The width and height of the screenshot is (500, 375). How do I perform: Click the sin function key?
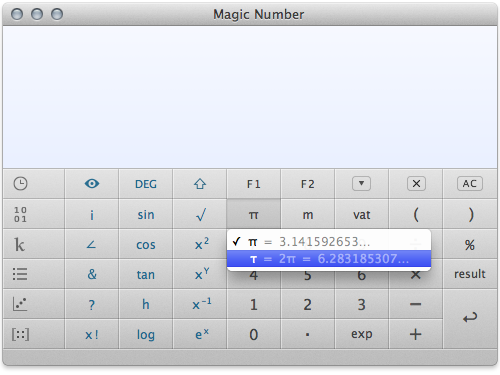(146, 214)
